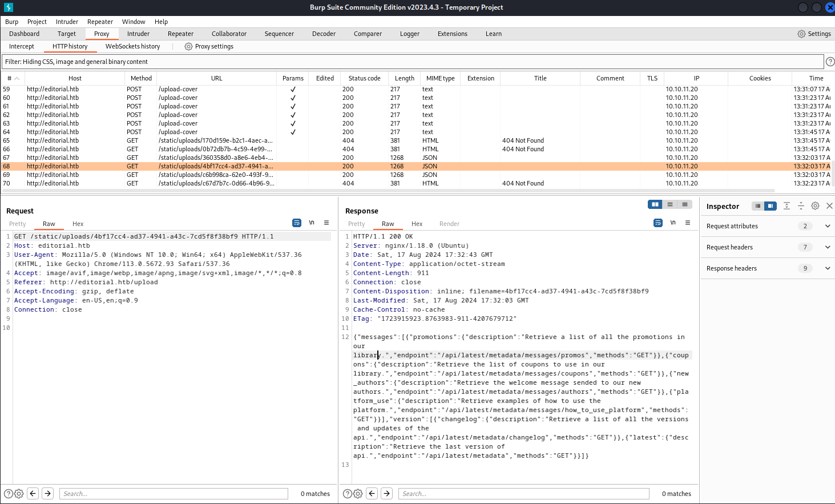Open Request search settings gear
This screenshot has width=835, height=504.
click(19, 494)
